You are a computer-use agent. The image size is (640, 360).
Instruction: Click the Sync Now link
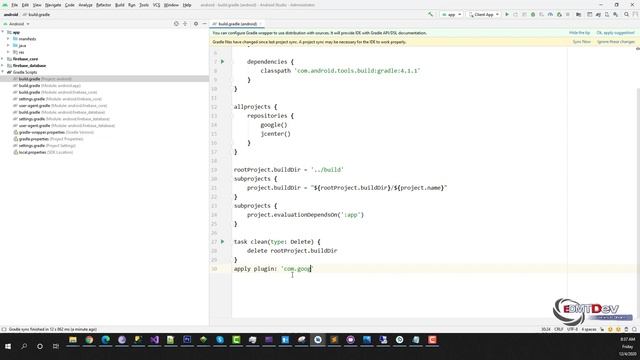click(x=581, y=42)
